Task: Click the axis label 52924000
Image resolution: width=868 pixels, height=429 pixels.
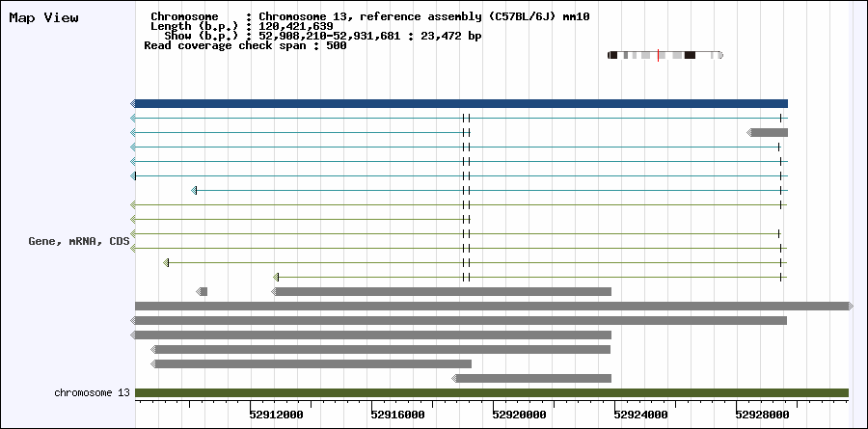Action: tap(640, 415)
